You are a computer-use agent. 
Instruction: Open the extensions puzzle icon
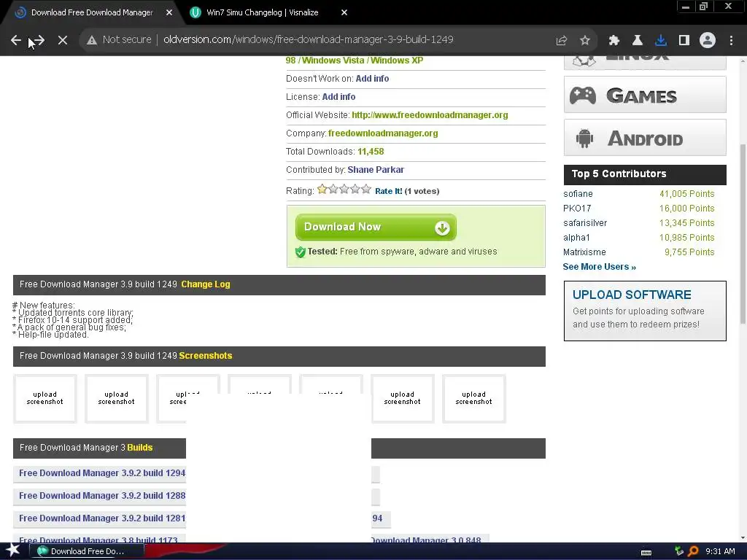pyautogui.click(x=614, y=40)
